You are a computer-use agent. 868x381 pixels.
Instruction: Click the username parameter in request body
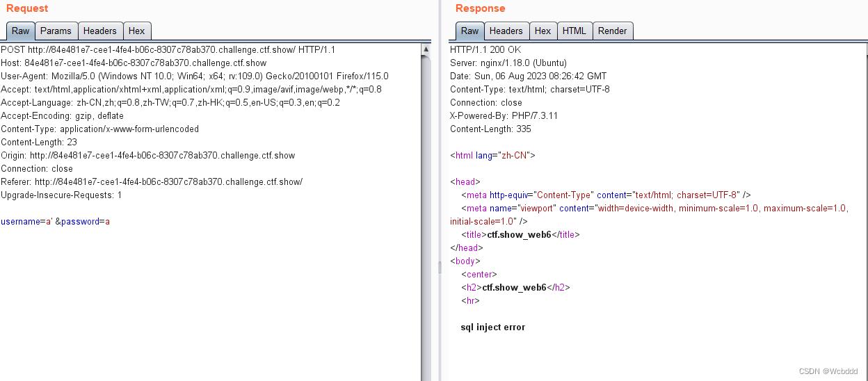[20, 221]
